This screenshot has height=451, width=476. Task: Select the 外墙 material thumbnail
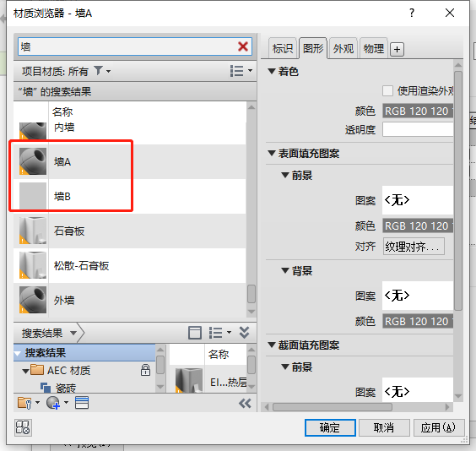pyautogui.click(x=33, y=300)
